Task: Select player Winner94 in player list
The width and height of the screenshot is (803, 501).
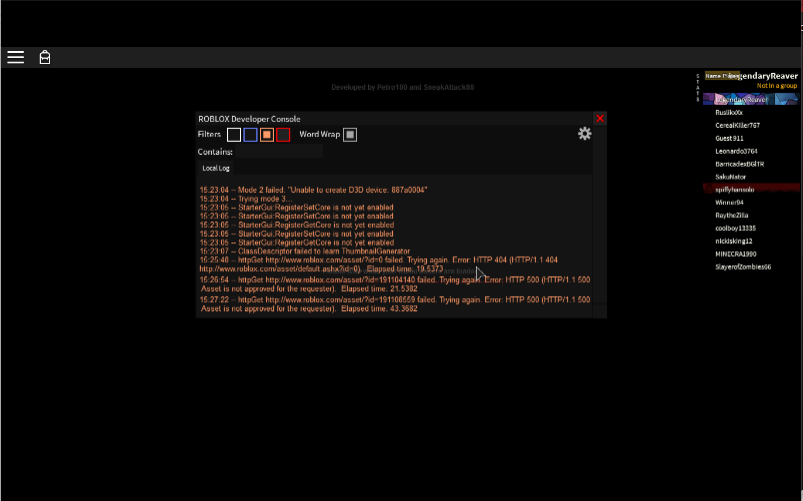Action: click(x=729, y=202)
